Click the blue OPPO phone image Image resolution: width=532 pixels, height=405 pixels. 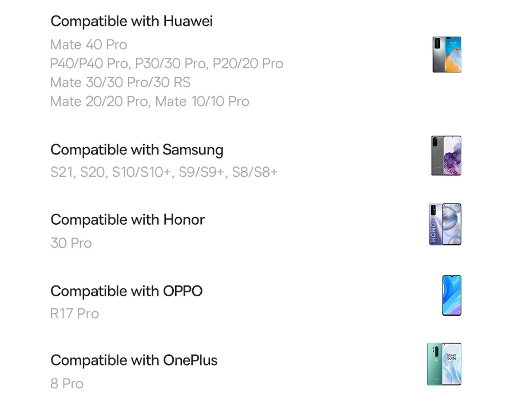[451, 295]
